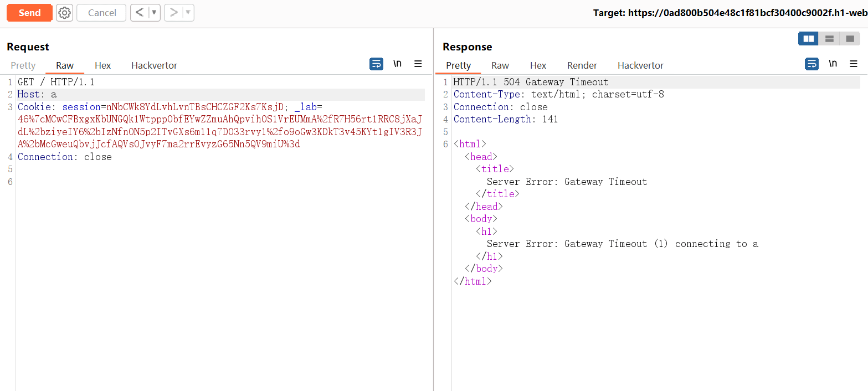Switch to side-by-side split layout
This screenshot has height=391, width=868.
click(808, 39)
